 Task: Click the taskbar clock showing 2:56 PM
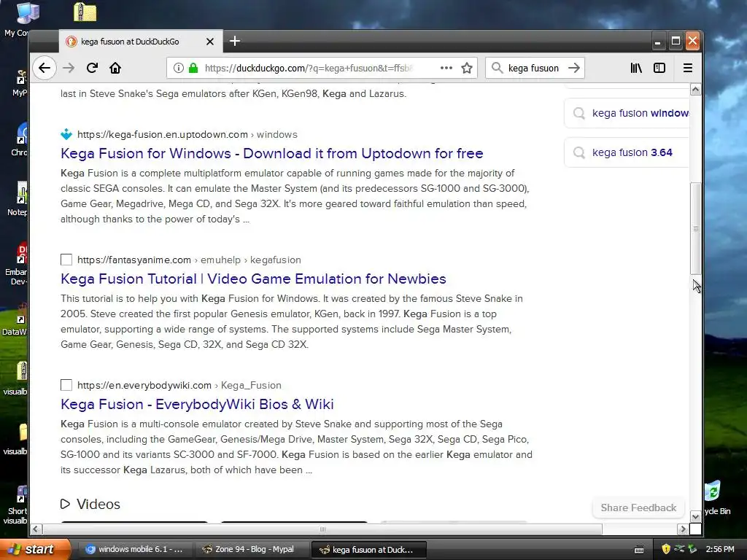(x=720, y=550)
